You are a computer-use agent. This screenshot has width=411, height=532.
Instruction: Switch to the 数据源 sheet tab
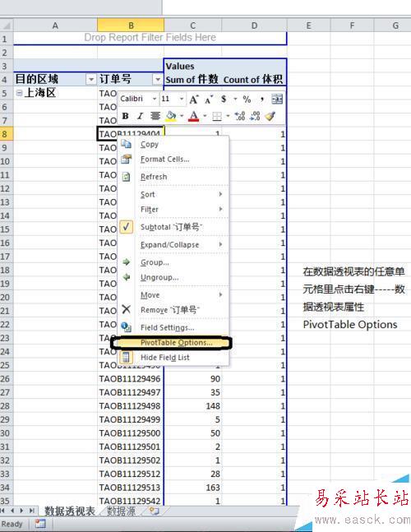click(122, 511)
